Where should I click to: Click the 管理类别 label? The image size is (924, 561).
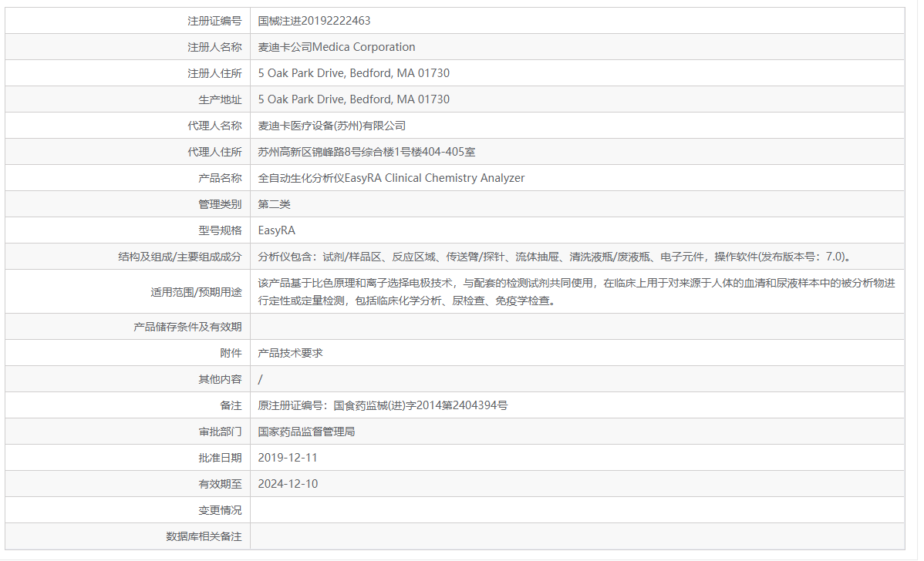(x=220, y=204)
